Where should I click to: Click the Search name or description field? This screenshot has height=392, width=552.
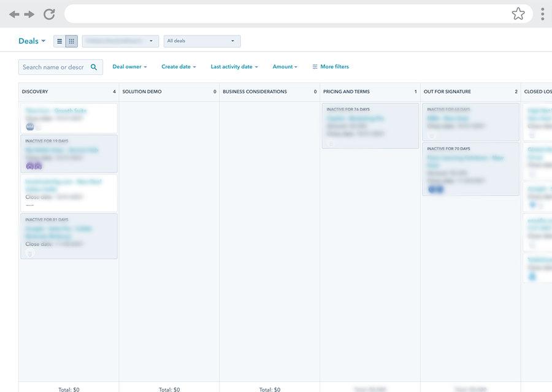61,67
